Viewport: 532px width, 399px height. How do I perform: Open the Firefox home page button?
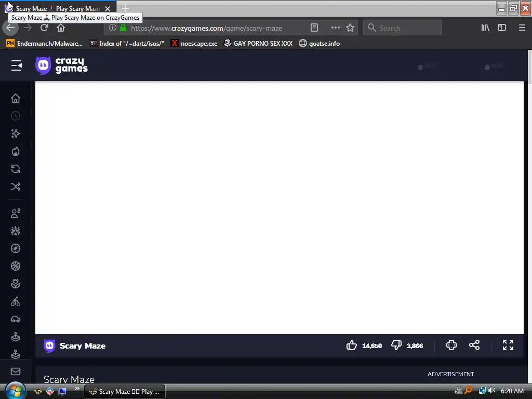[x=61, y=28]
